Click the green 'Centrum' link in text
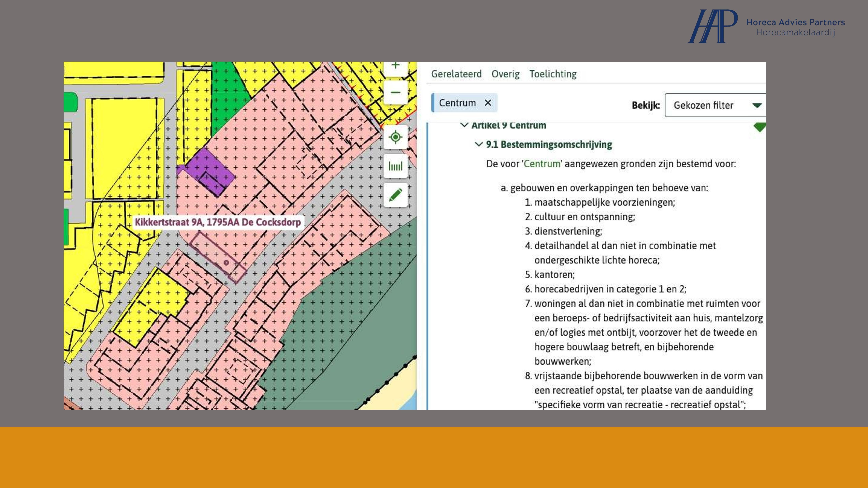This screenshot has width=868, height=488. [x=542, y=164]
